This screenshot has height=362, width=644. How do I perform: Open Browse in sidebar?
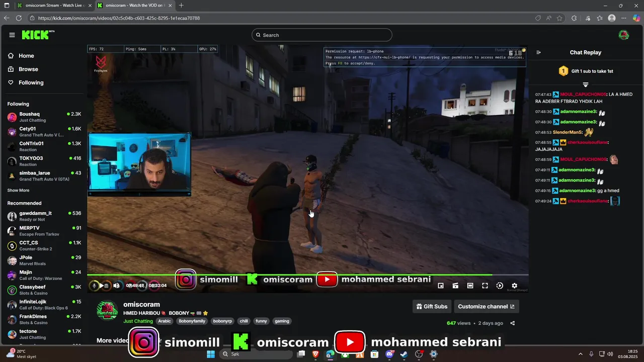28,69
